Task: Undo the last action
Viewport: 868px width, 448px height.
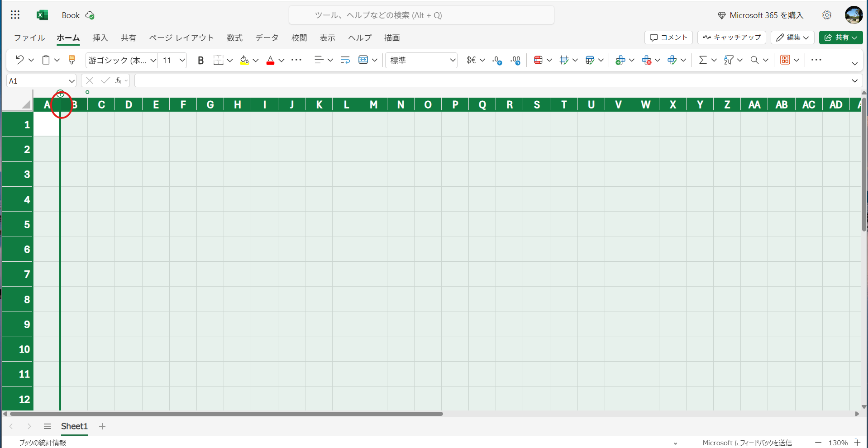Action: (19, 60)
